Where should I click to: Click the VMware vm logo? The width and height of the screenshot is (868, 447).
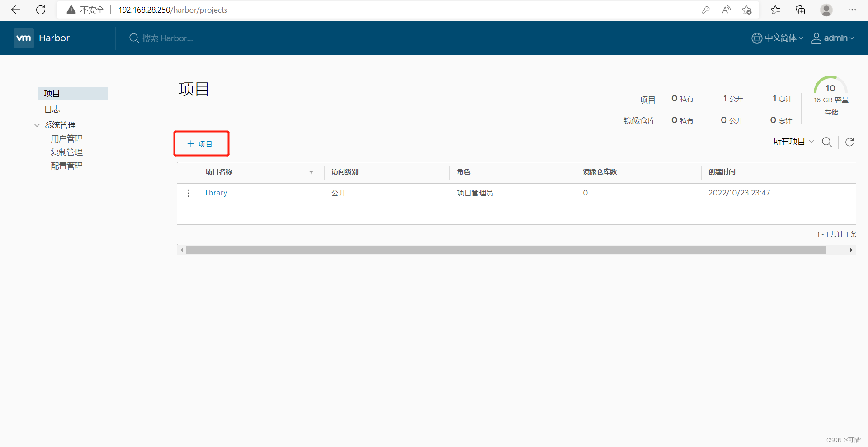coord(24,38)
